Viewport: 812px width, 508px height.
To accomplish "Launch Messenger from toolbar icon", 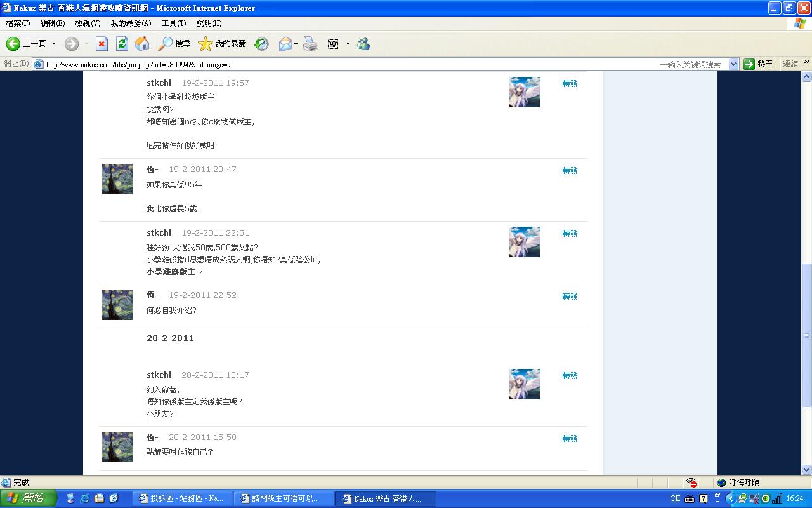I will tap(363, 44).
